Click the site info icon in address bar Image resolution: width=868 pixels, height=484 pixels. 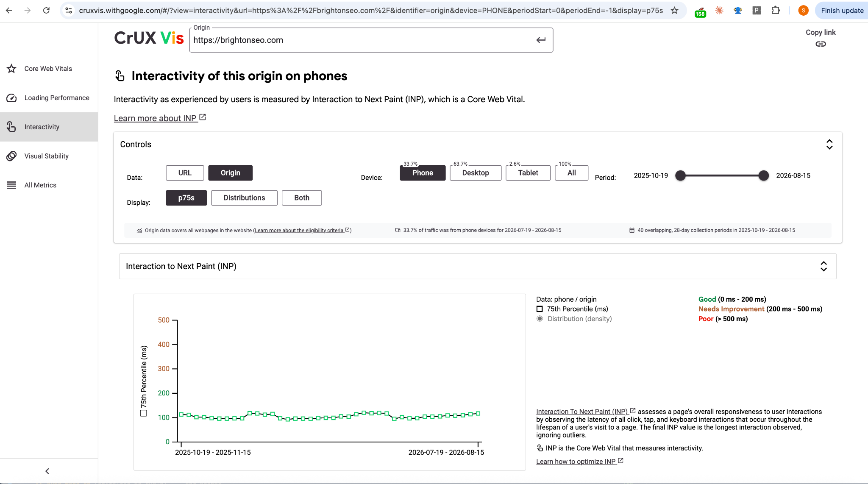pyautogui.click(x=69, y=10)
